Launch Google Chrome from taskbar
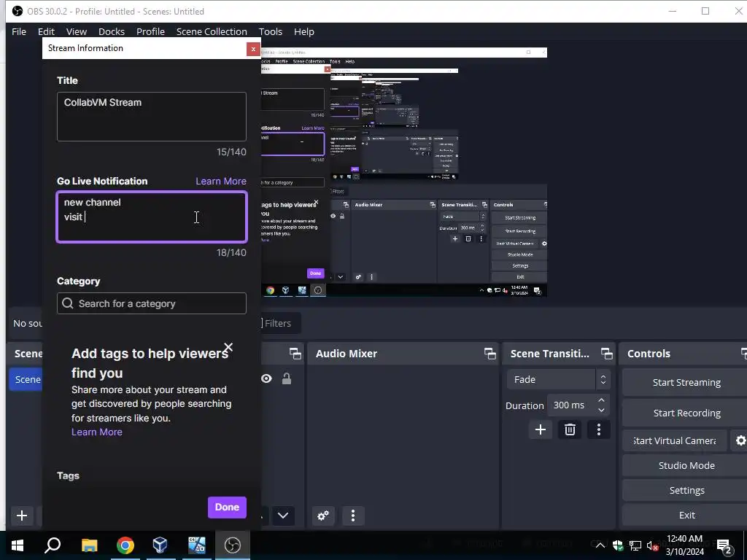 pos(125,545)
